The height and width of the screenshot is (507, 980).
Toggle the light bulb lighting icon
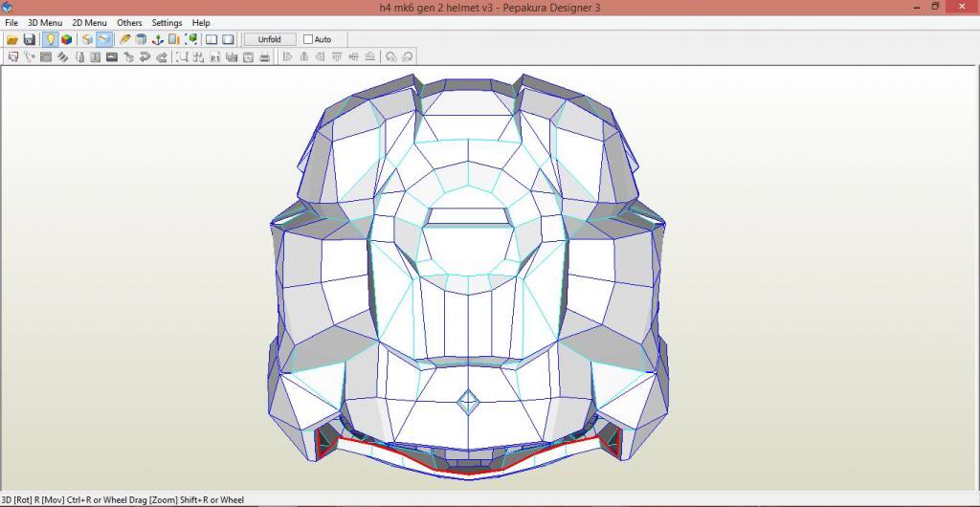click(50, 39)
